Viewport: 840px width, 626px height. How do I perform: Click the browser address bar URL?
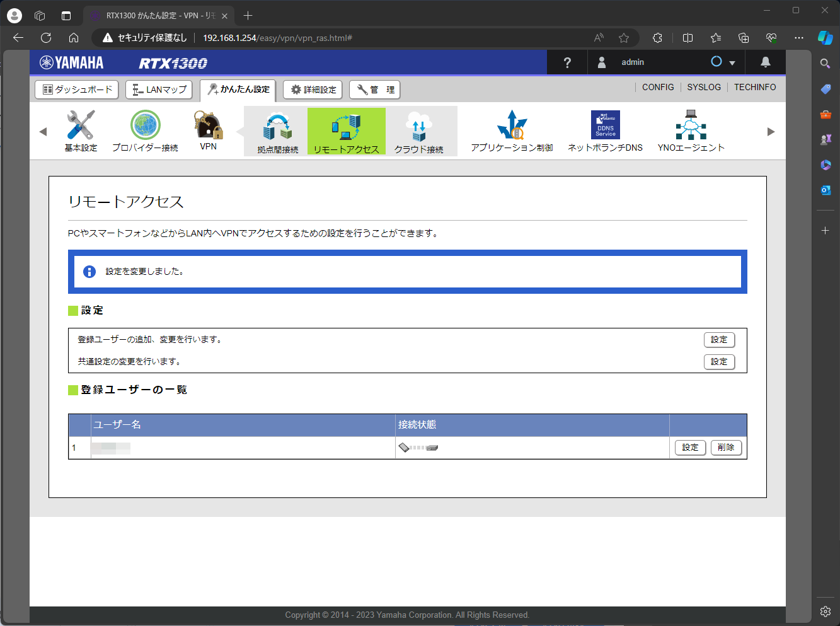[x=277, y=38]
